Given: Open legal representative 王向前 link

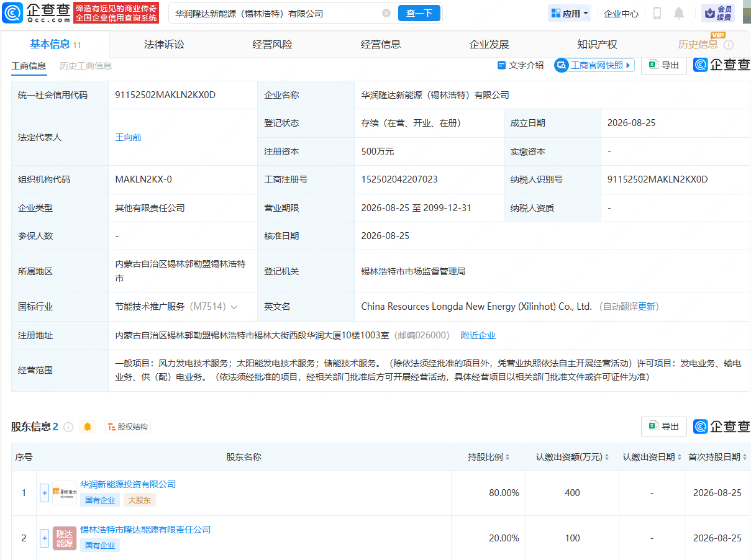Looking at the screenshot, I should 129,137.
